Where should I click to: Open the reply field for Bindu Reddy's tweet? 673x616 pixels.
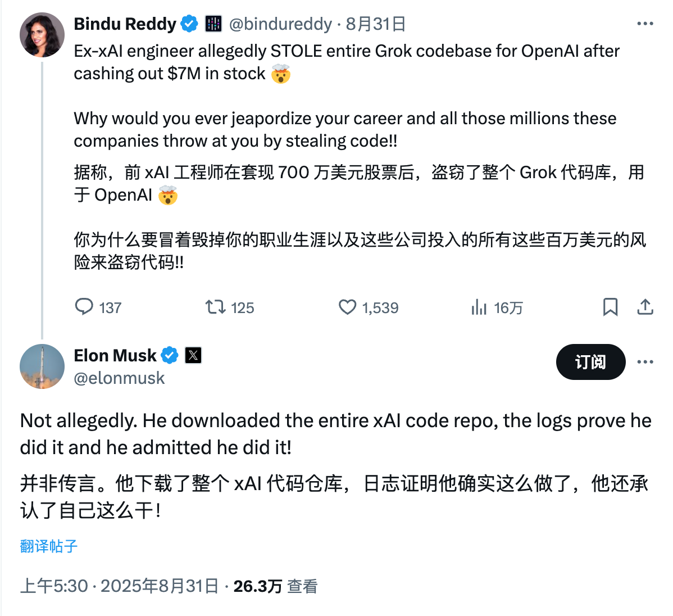[85, 307]
